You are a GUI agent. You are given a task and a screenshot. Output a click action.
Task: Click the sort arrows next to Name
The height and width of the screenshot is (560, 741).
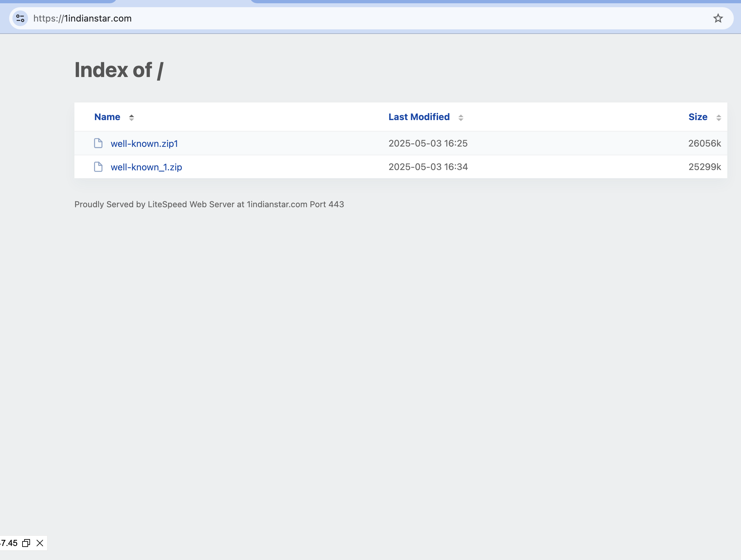point(131,117)
